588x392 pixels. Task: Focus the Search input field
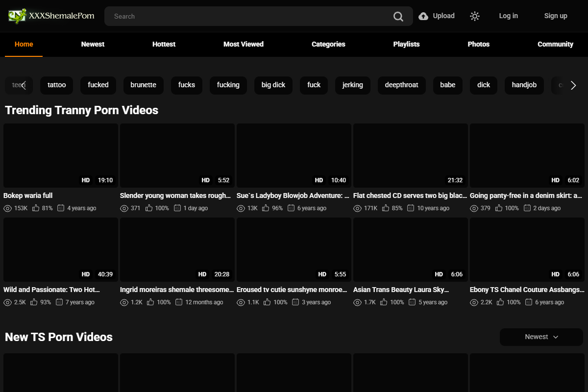(x=245, y=16)
